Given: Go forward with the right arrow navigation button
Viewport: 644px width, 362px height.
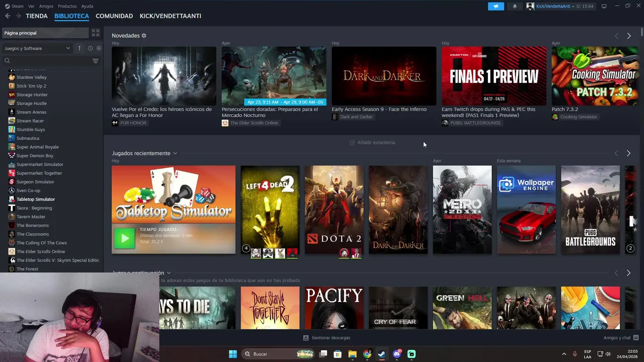Looking at the screenshot, I should tap(18, 16).
